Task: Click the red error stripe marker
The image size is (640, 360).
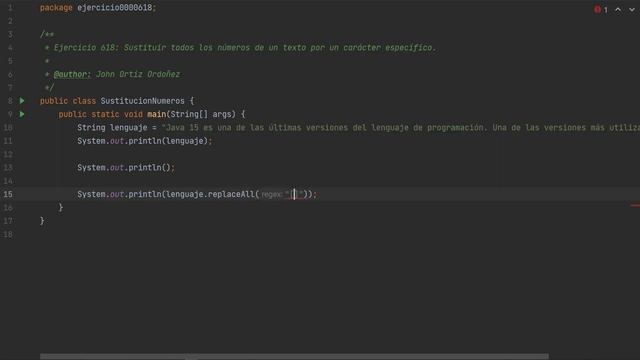Action: pyautogui.click(x=635, y=205)
